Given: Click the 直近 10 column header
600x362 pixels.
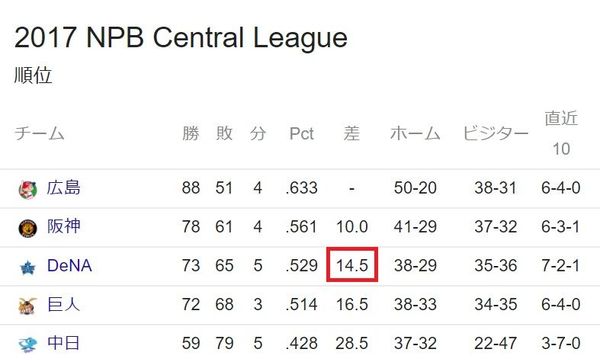Looking at the screenshot, I should coord(561,133).
